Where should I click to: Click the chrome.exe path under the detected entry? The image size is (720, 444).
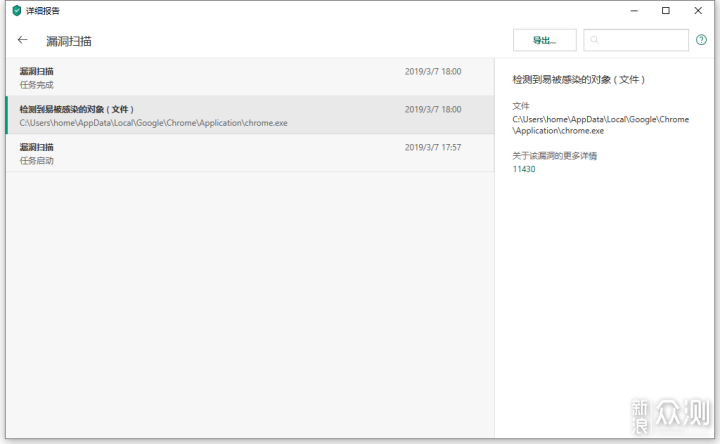[x=153, y=123]
